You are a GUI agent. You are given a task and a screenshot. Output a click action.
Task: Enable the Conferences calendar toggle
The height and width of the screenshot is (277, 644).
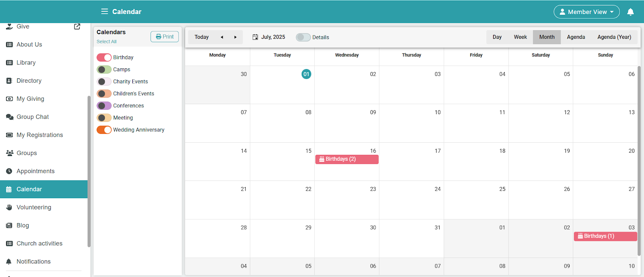pyautogui.click(x=104, y=106)
